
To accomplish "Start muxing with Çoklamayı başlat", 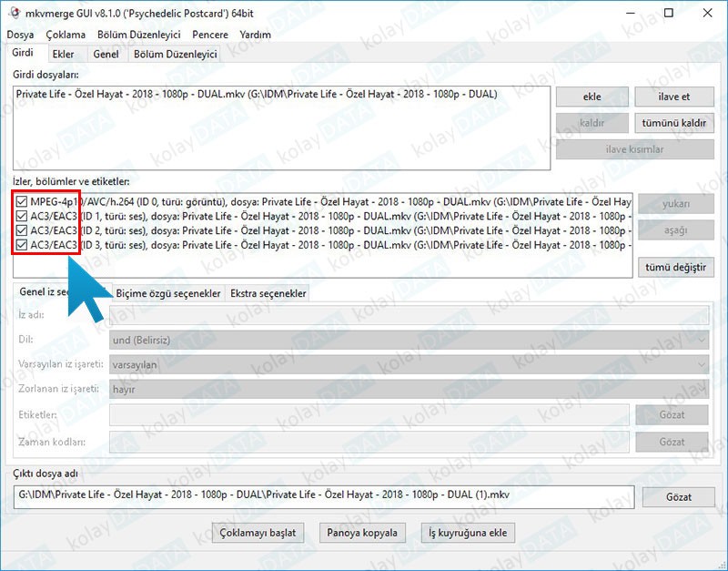I will pos(258,533).
